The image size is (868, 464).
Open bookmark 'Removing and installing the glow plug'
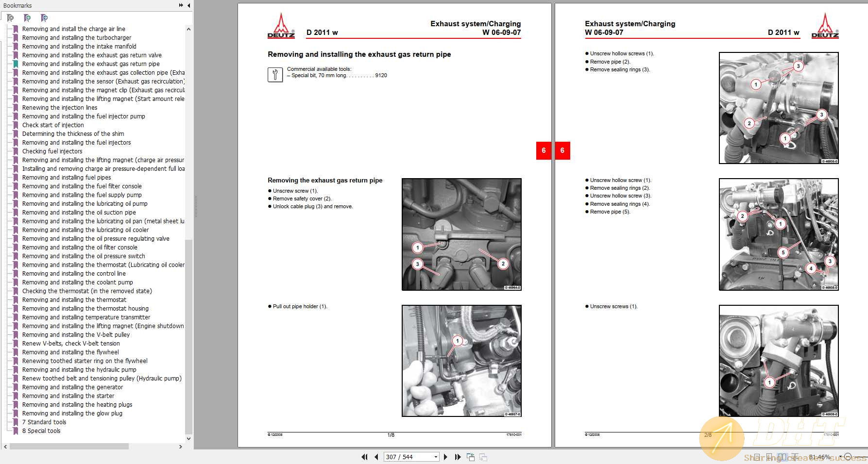[72, 413]
